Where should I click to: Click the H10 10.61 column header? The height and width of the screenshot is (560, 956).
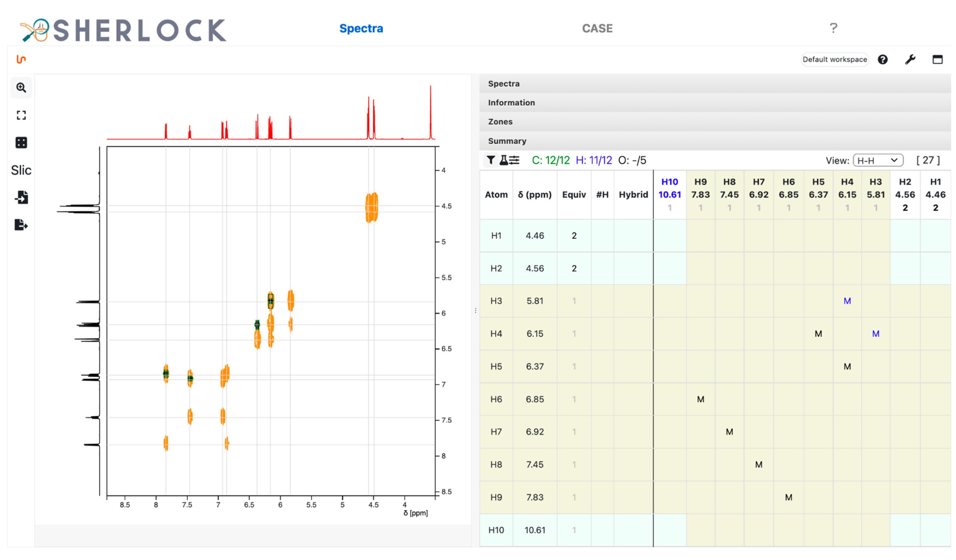click(x=670, y=194)
